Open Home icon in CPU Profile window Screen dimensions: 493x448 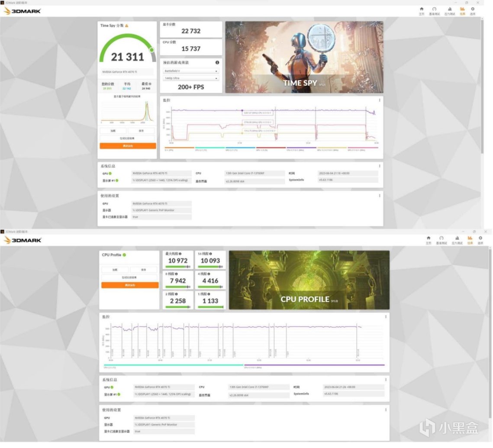[429, 239]
